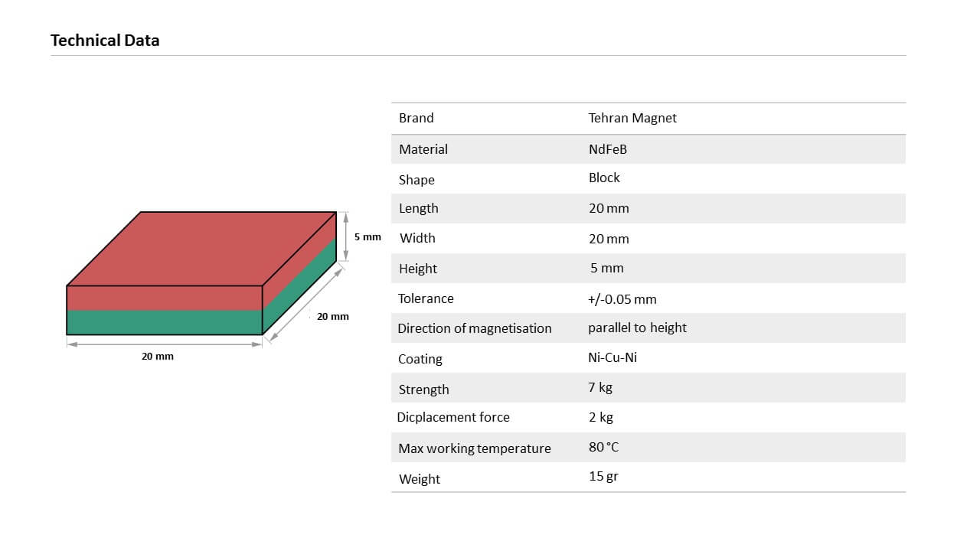The width and height of the screenshot is (980, 551).
Task: Click the green bottom layer of magnet
Action: [x=165, y=322]
